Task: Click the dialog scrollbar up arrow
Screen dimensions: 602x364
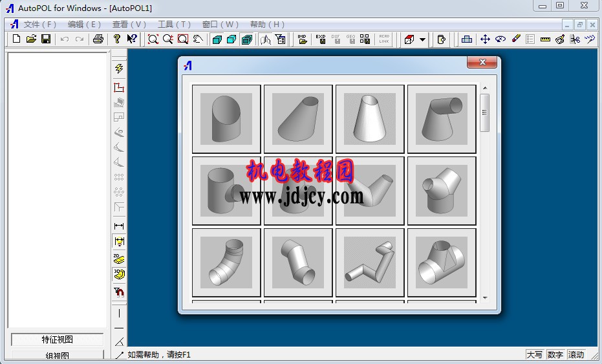Action: click(485, 89)
